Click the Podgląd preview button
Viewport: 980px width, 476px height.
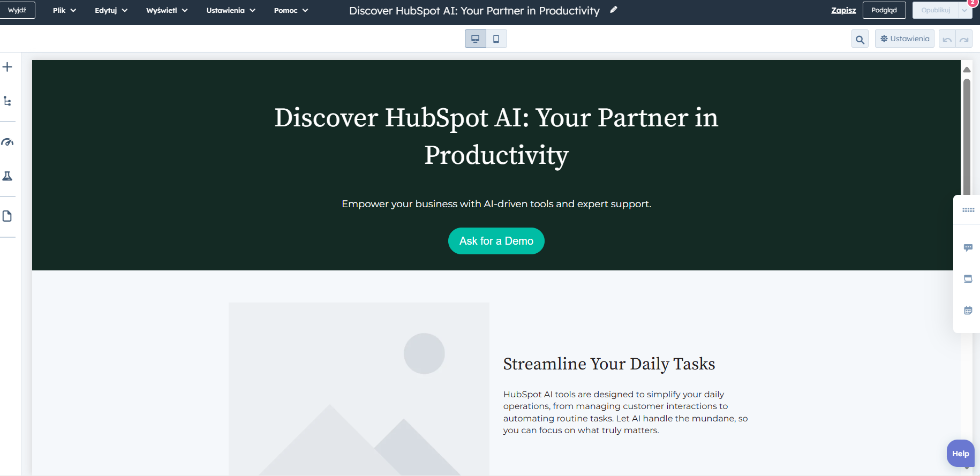coord(884,10)
